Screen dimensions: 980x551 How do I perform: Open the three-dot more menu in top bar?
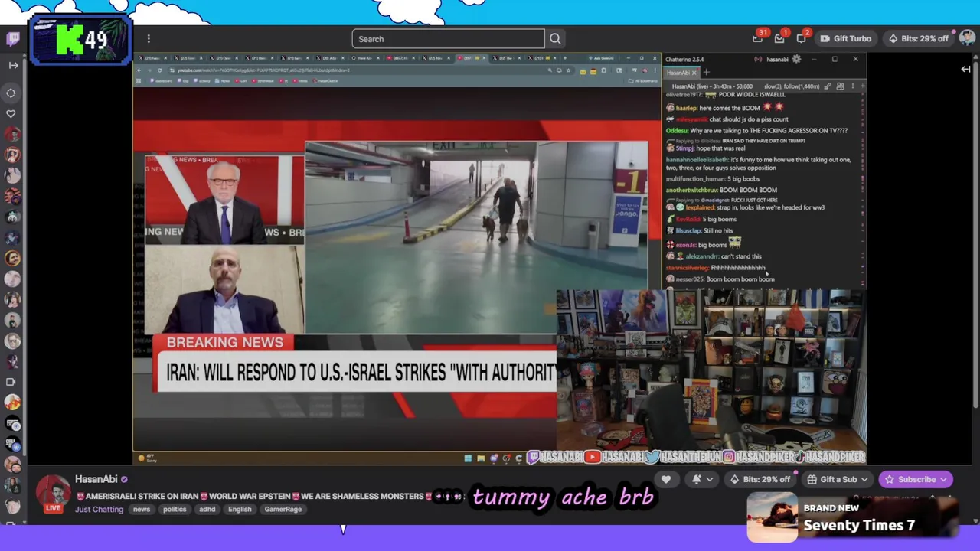pos(149,39)
